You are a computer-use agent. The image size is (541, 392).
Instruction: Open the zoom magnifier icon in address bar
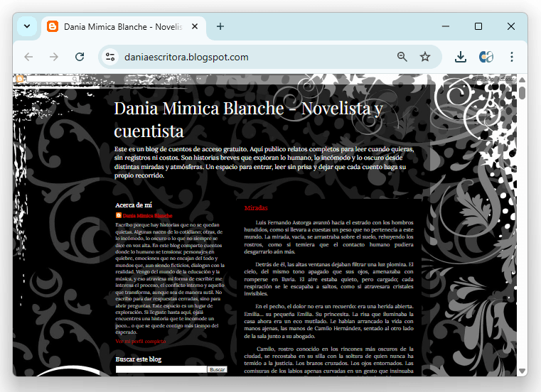pyautogui.click(x=402, y=57)
